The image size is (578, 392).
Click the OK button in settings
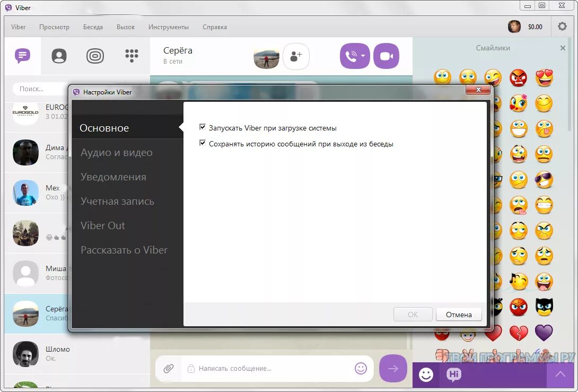click(413, 315)
